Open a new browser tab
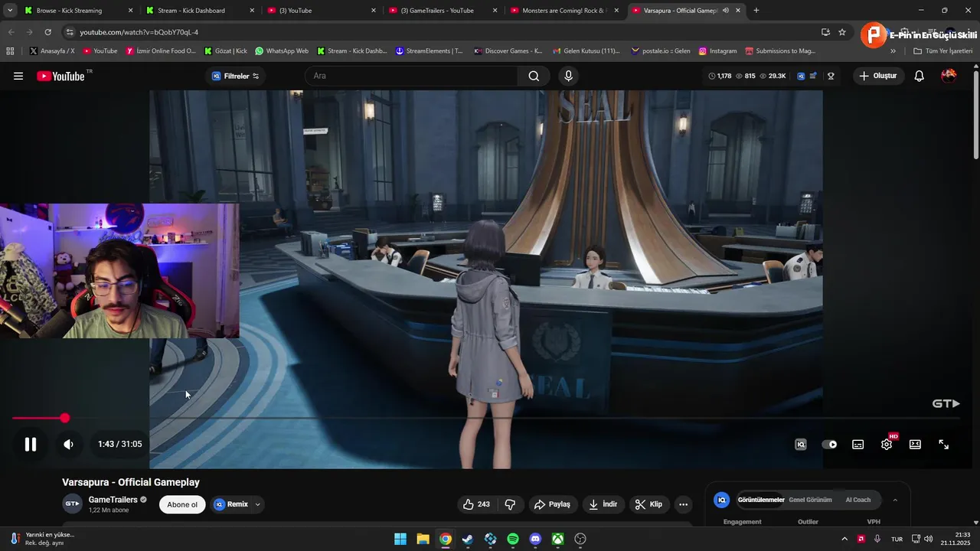980x551 pixels. tap(756, 11)
